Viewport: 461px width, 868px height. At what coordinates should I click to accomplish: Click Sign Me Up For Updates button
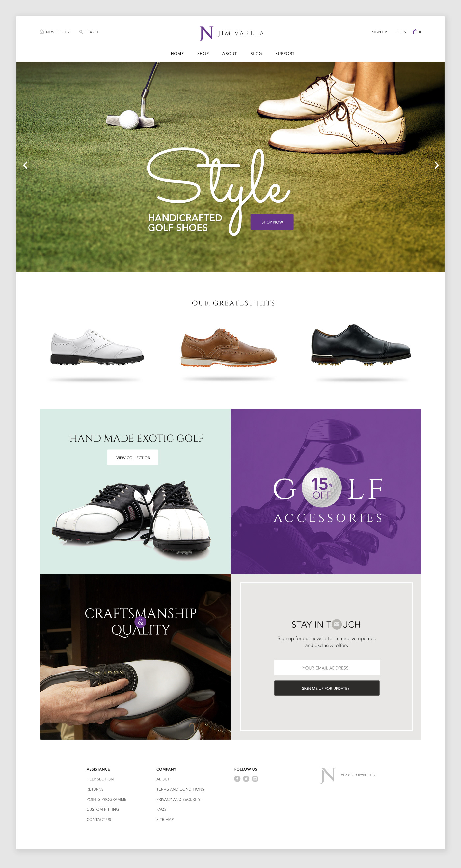click(327, 688)
